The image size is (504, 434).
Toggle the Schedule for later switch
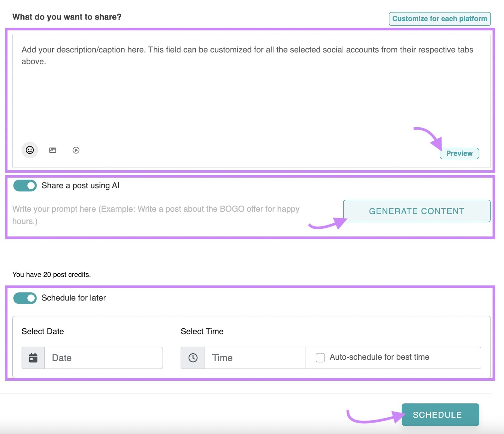[x=25, y=298]
